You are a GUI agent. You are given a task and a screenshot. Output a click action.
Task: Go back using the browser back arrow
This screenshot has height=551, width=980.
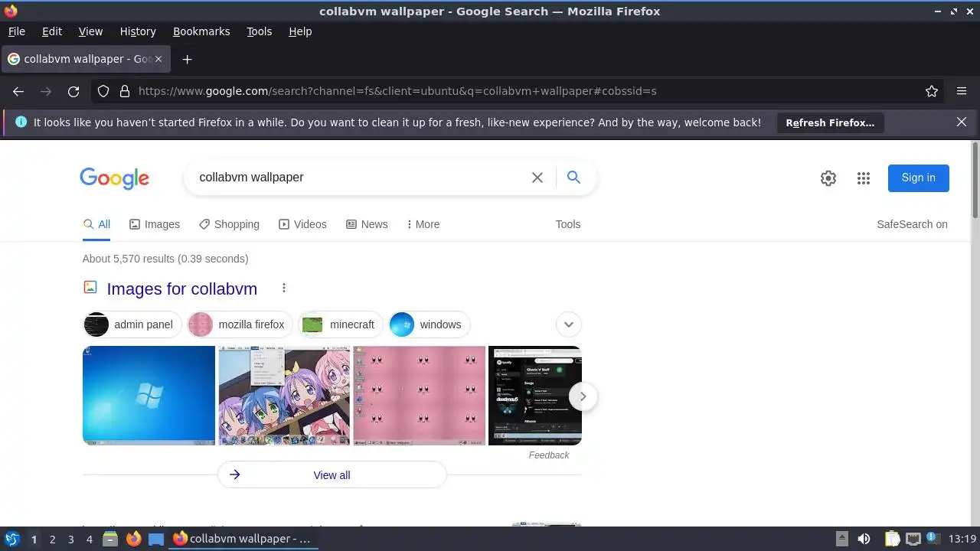18,91
